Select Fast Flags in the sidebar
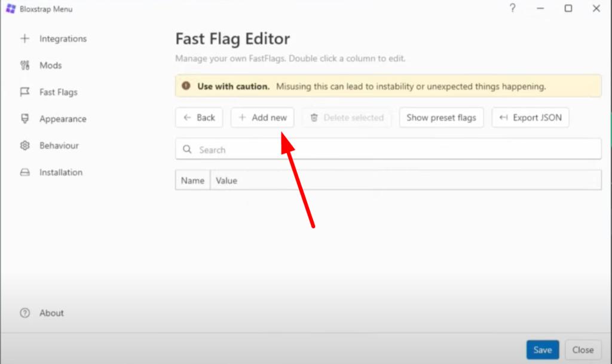The image size is (612, 364). point(49,92)
